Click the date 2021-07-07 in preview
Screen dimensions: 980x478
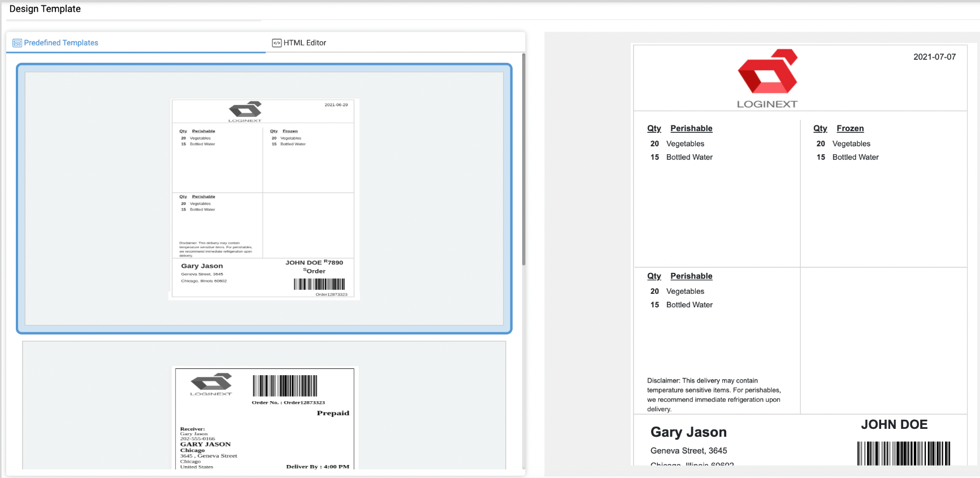click(934, 57)
